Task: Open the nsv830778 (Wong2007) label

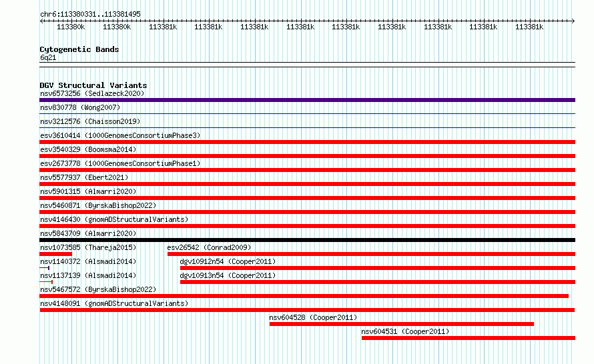Action: pos(80,107)
